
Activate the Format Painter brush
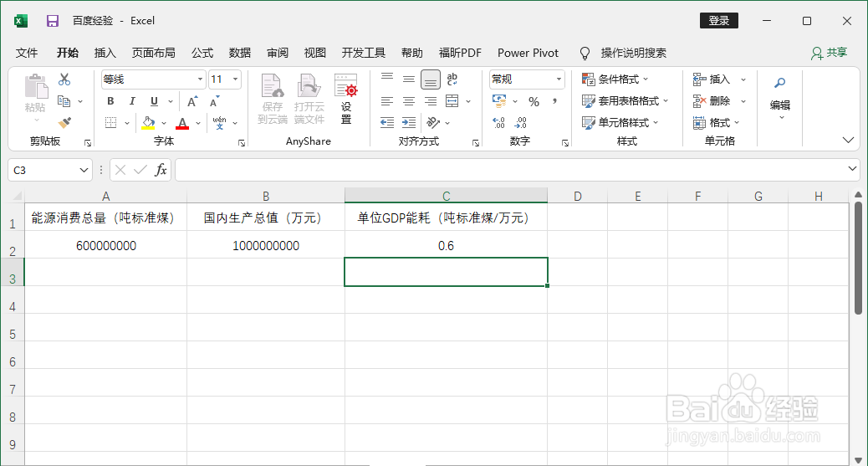pos(64,122)
